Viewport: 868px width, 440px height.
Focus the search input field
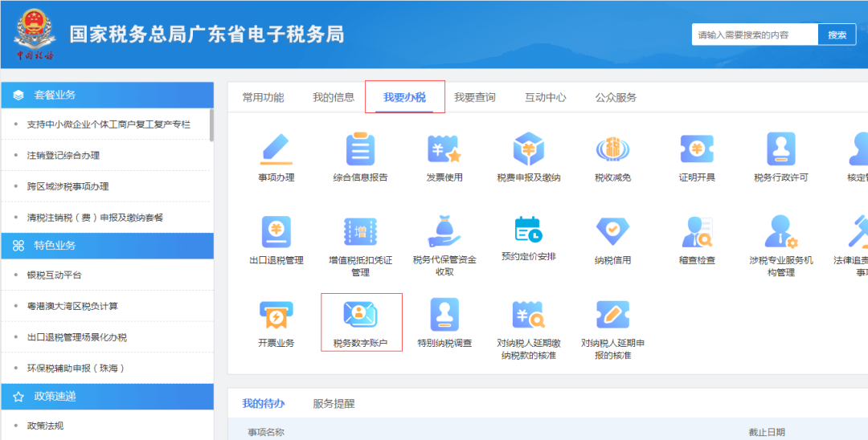point(755,35)
